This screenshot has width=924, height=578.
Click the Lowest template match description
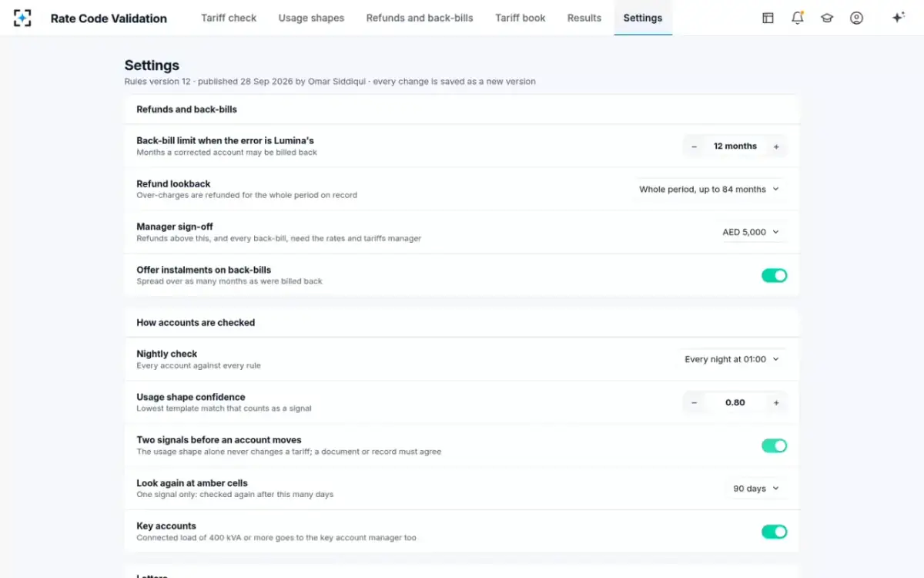coord(224,408)
